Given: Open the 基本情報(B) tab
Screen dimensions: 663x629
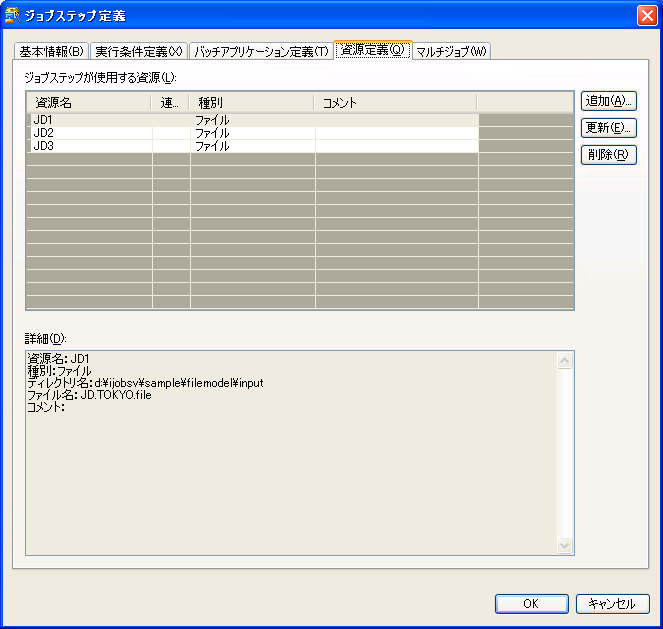Looking at the screenshot, I should [x=52, y=52].
